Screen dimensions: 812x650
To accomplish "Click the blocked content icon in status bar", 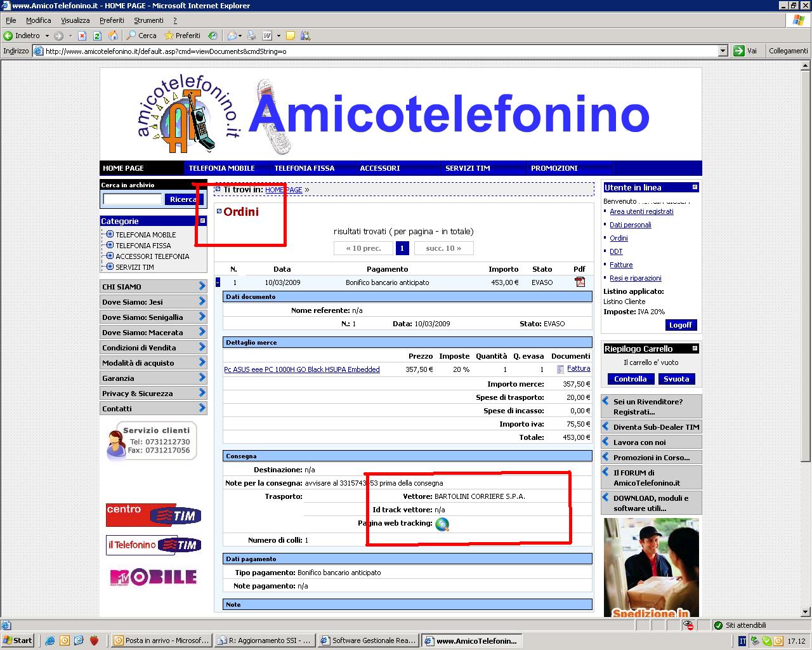I will 689,625.
